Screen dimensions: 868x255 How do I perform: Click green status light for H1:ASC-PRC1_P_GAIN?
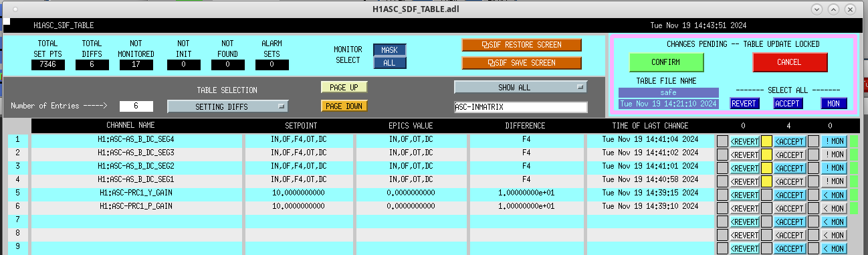point(854,208)
